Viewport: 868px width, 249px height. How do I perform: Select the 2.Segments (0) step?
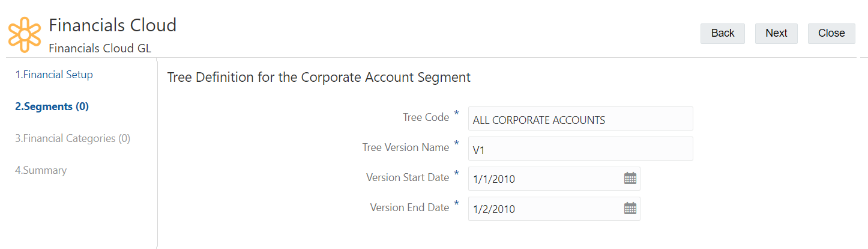coord(52,106)
